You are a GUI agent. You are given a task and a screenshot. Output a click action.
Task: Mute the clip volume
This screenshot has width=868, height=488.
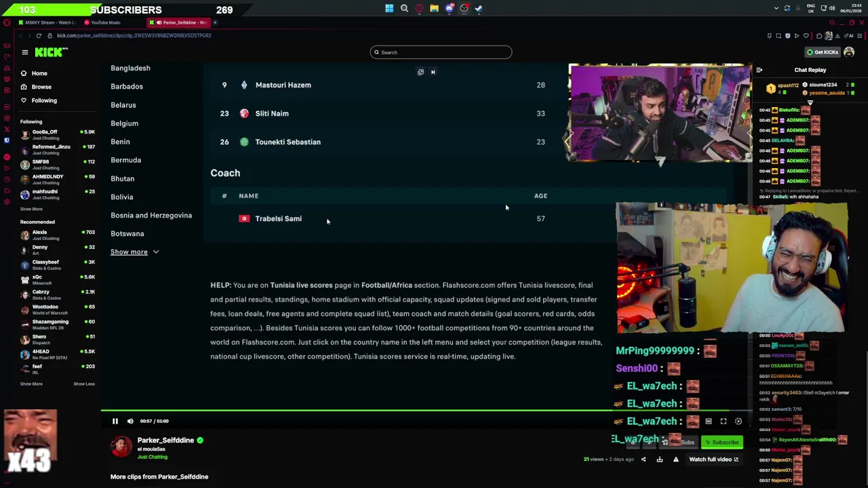coord(130,421)
